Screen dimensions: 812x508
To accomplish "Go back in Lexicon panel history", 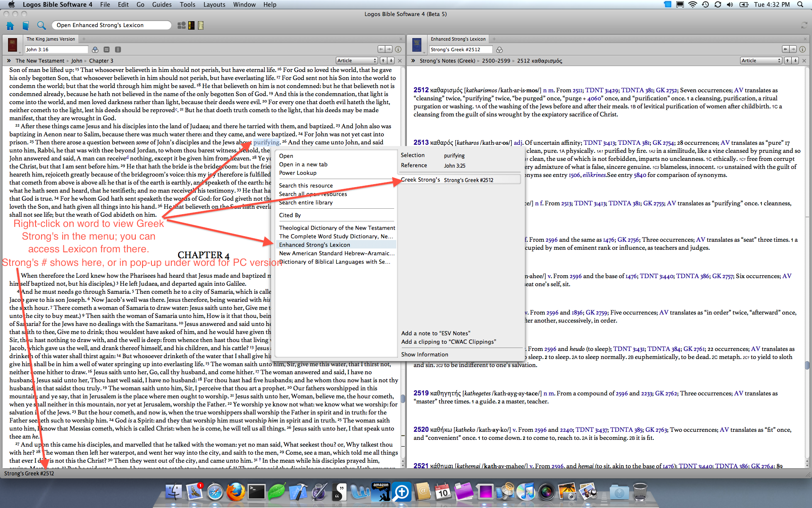I will [x=786, y=49].
